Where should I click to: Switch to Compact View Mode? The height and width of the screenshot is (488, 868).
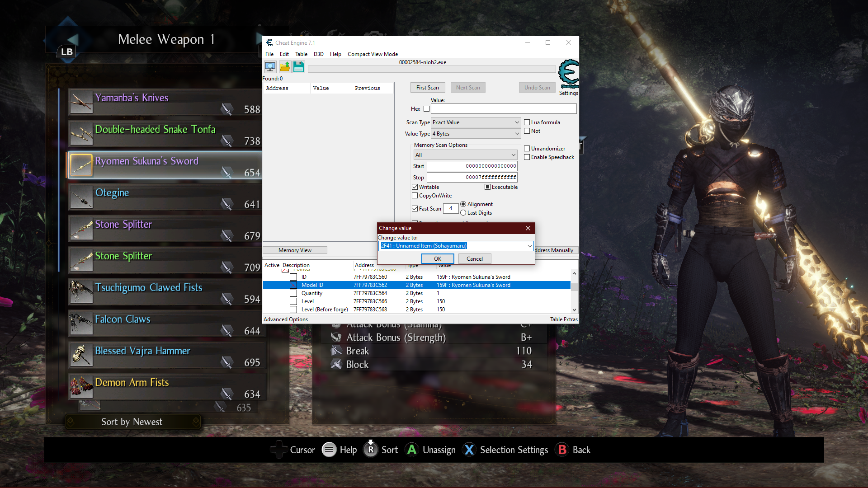373,54
